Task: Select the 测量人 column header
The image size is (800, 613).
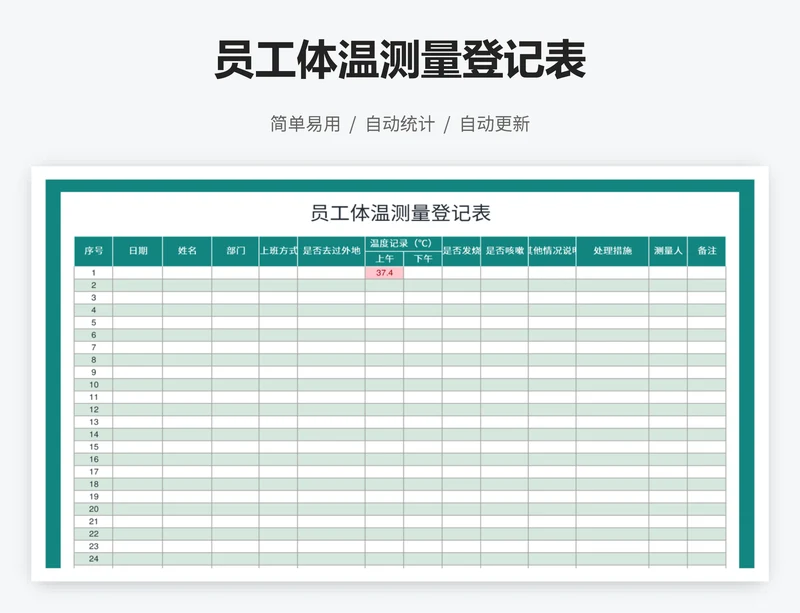Action: (x=668, y=251)
